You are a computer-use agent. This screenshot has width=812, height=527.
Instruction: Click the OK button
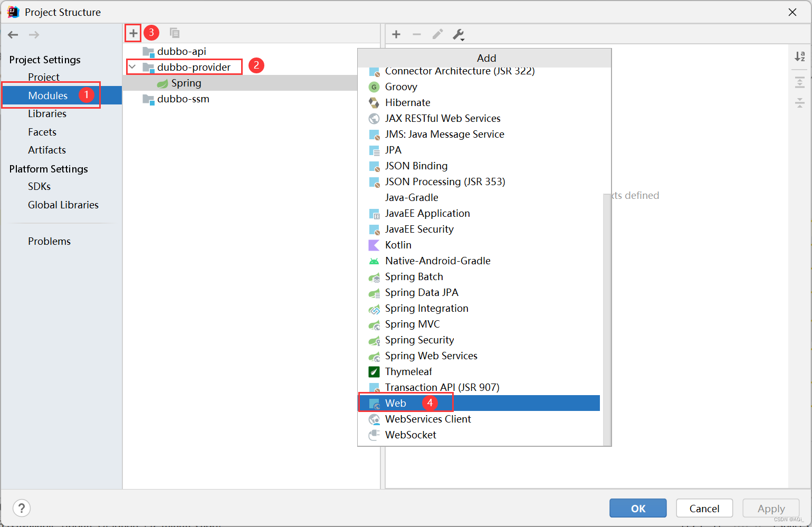point(638,508)
